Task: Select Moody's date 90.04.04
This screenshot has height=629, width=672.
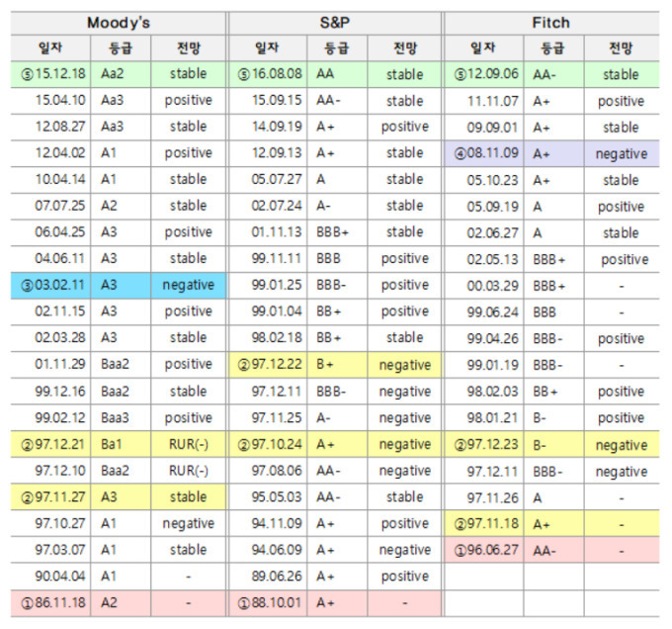Action: (60, 576)
